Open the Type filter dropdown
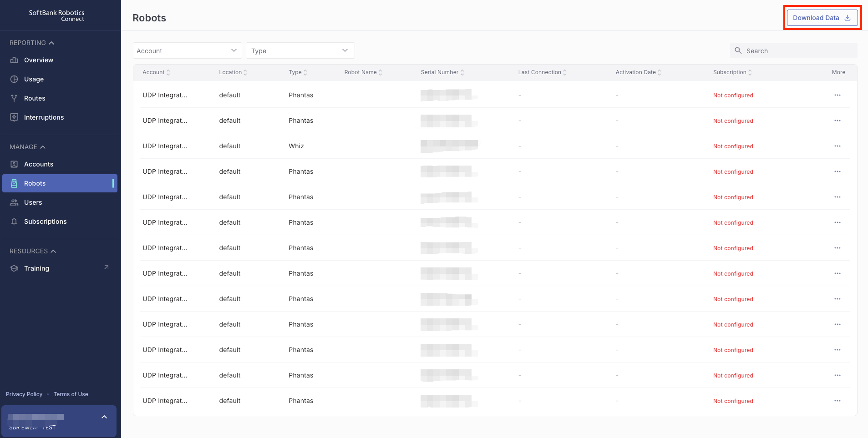The image size is (868, 438). 300,50
